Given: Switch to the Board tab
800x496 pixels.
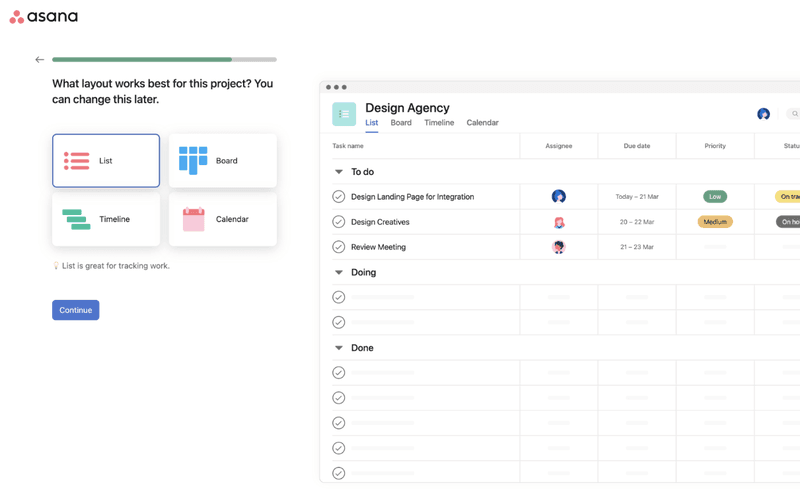Looking at the screenshot, I should click(x=401, y=123).
